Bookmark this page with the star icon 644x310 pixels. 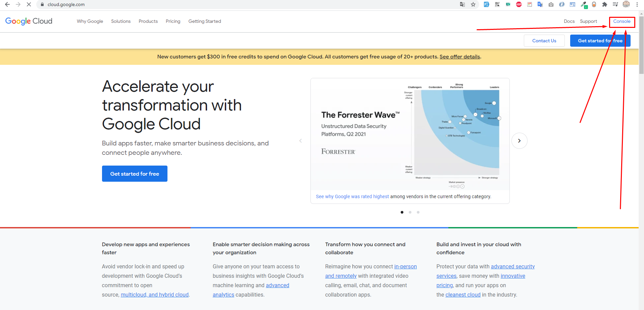473,4
